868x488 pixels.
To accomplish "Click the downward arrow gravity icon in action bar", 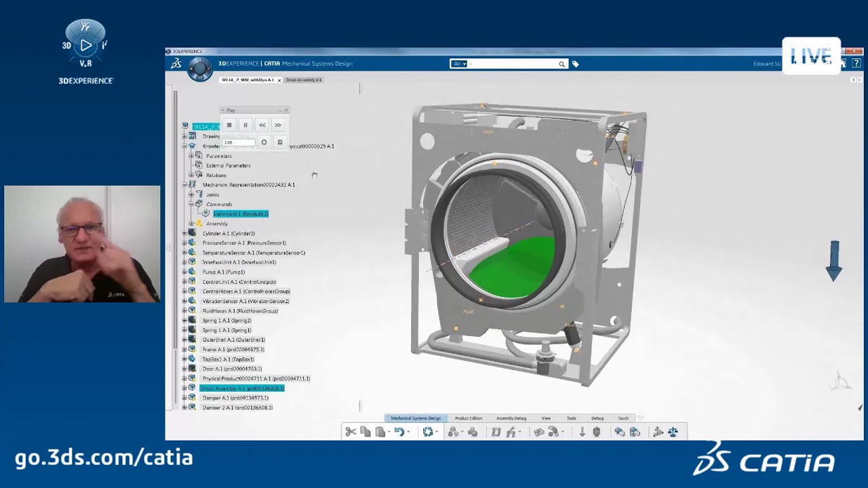I will pos(582,432).
